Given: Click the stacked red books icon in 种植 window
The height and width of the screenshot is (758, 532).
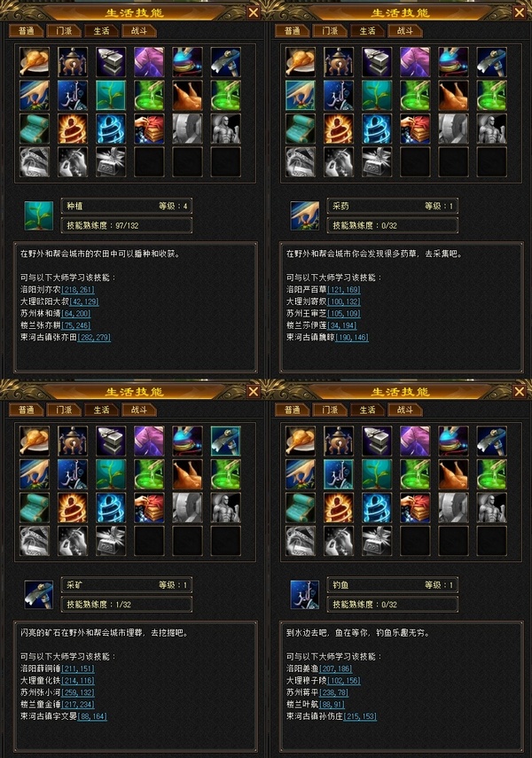Looking at the screenshot, I should [149, 129].
